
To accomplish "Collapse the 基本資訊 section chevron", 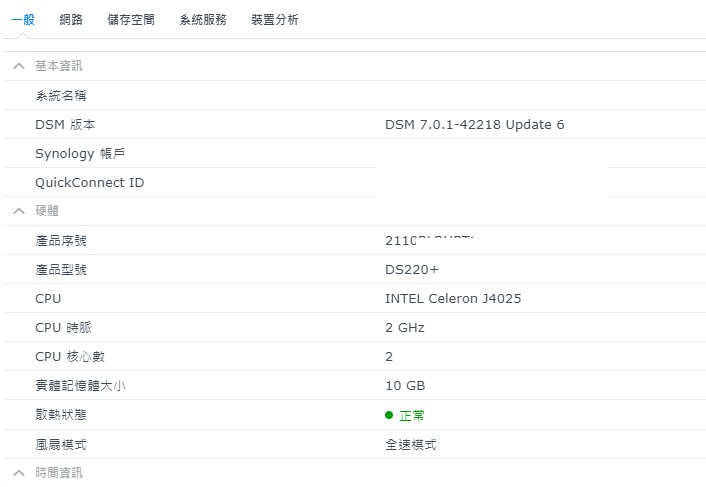I will [19, 66].
